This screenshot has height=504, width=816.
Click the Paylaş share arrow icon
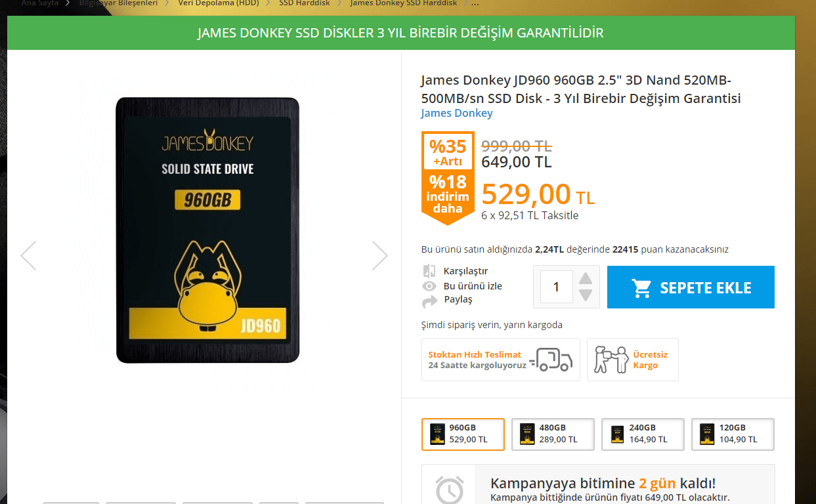pyautogui.click(x=429, y=301)
